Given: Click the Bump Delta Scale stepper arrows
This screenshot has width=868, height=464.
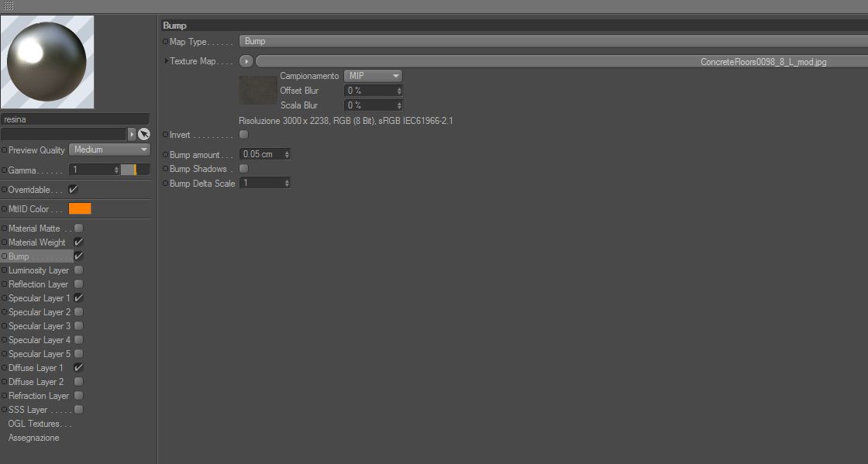Looking at the screenshot, I should [287, 183].
